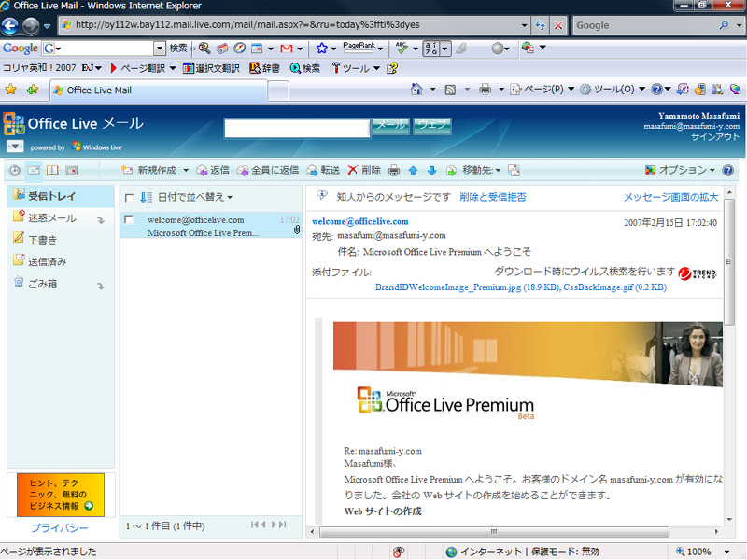The width and height of the screenshot is (747, 560).
Task: Click the browser Home icon
Action: tap(416, 89)
